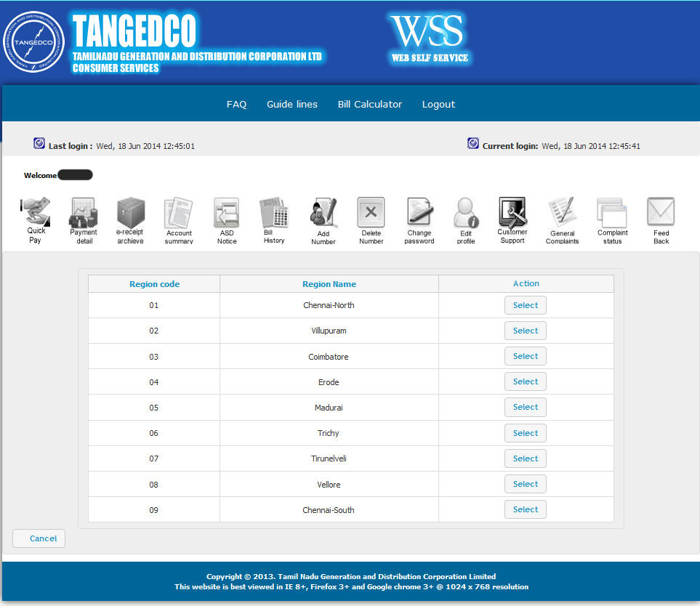Open the Bill Calculator menu item

pyautogui.click(x=370, y=105)
